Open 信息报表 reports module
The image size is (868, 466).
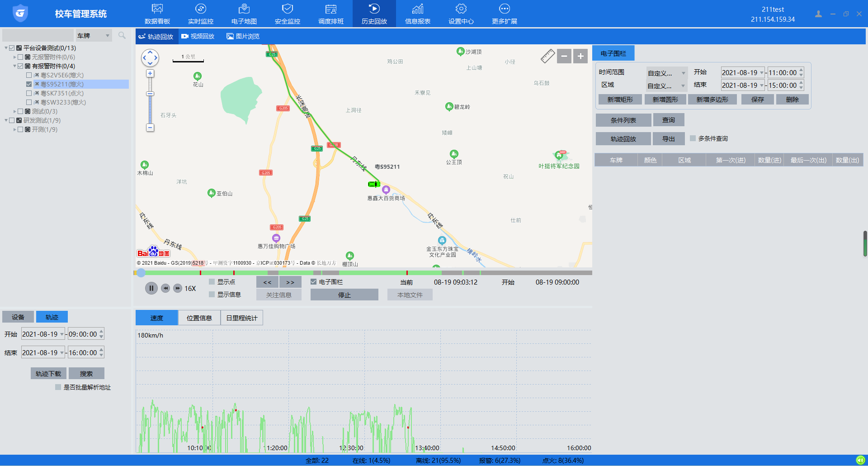point(418,14)
